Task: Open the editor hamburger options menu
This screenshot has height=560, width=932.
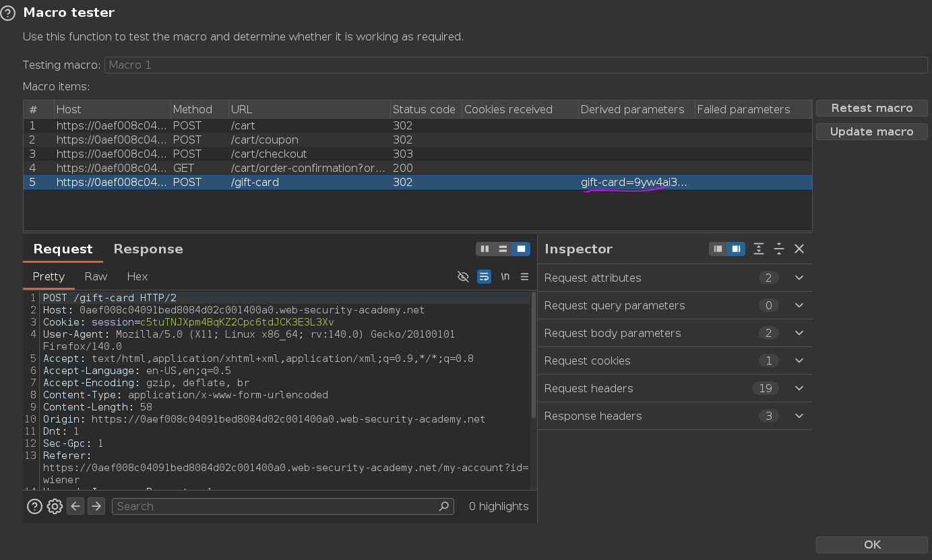Action: click(x=524, y=277)
